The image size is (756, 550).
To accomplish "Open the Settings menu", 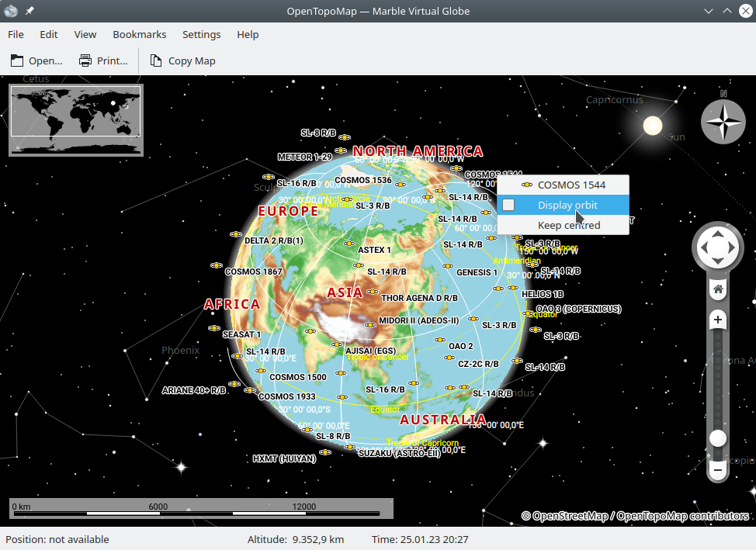I will (202, 34).
